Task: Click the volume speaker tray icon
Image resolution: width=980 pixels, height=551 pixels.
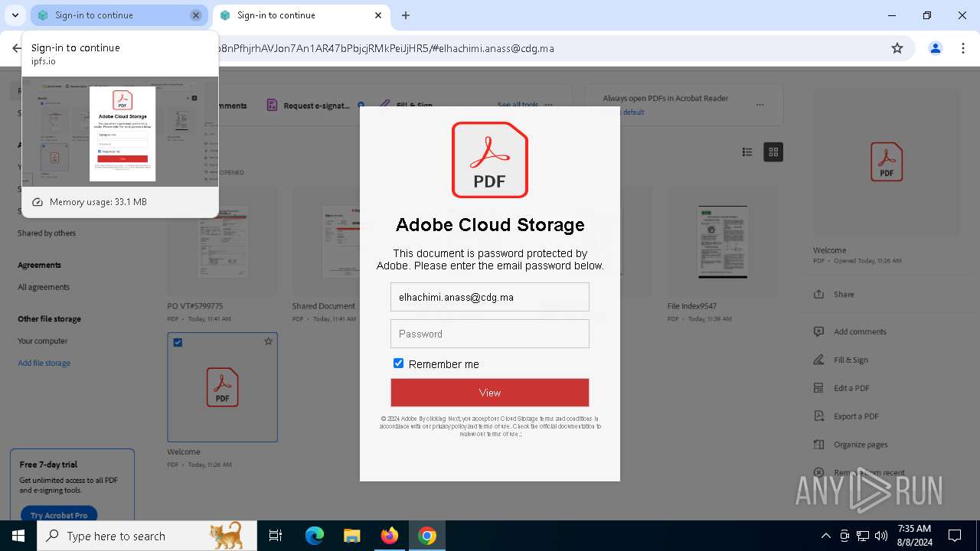Action: click(881, 536)
